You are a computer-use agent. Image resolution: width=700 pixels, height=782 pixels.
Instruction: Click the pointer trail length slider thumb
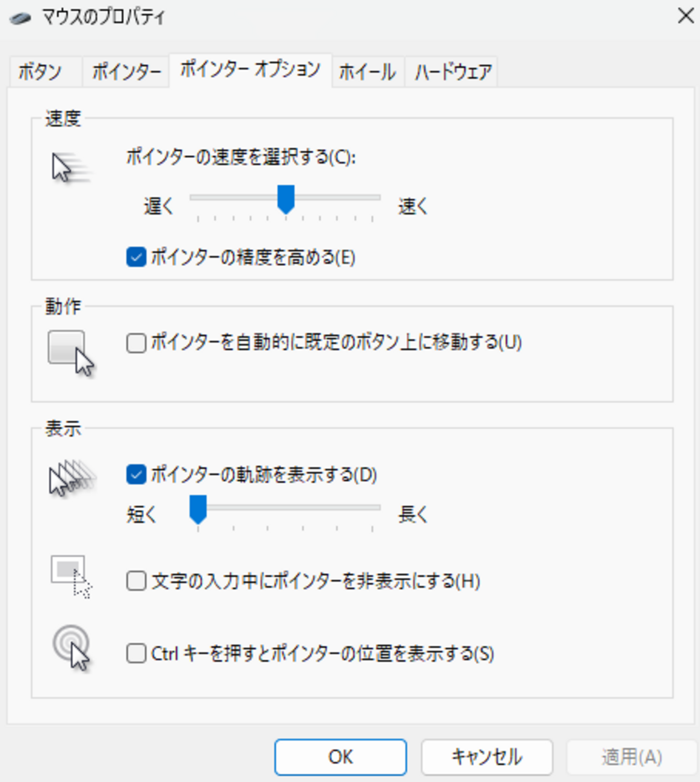198,510
